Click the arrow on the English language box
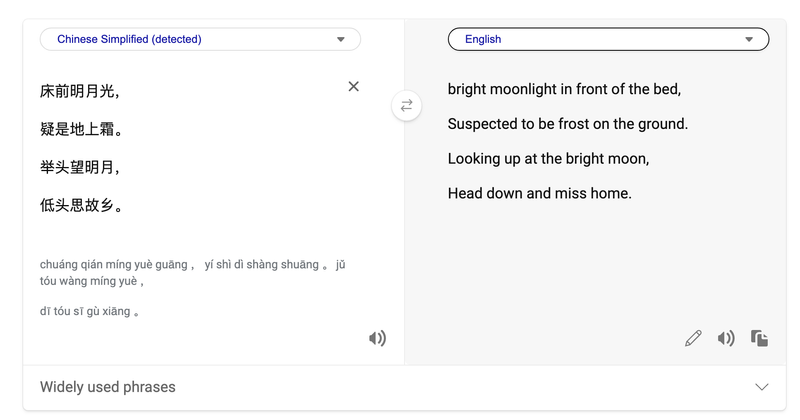 [749, 40]
